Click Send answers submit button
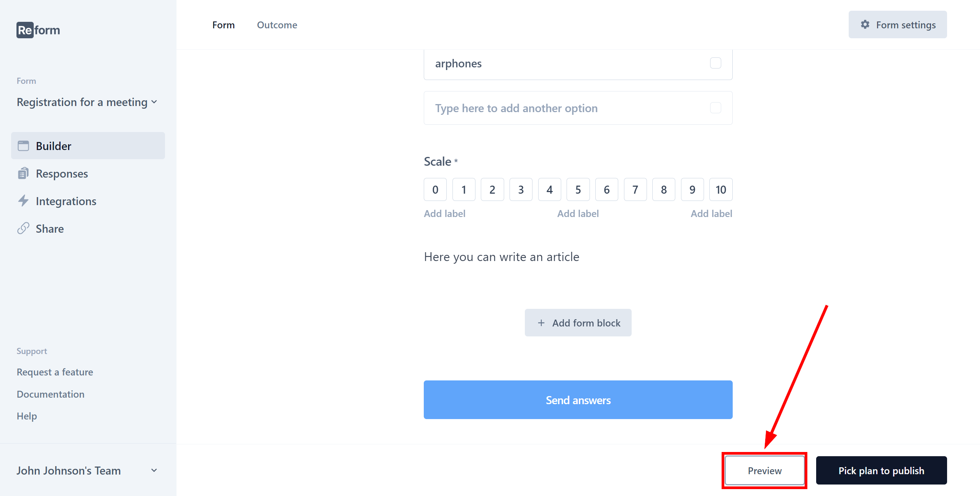This screenshot has height=496, width=980. [578, 400]
